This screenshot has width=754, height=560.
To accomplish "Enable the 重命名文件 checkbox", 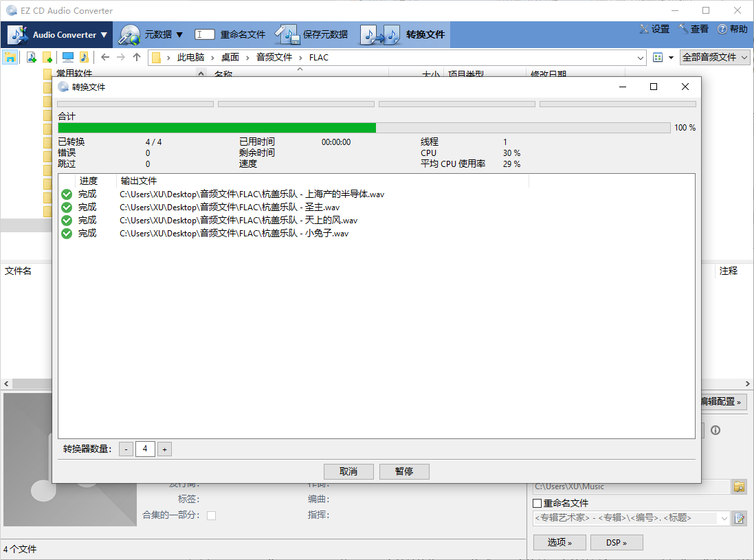I will 538,502.
